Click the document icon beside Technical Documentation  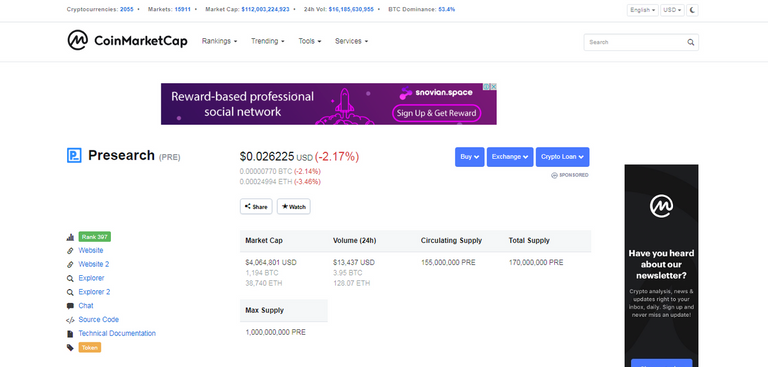70,334
